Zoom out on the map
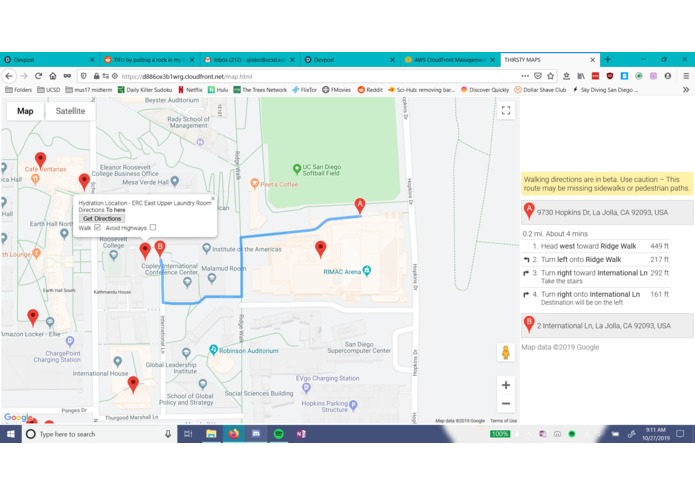695x494 pixels. pos(506,404)
